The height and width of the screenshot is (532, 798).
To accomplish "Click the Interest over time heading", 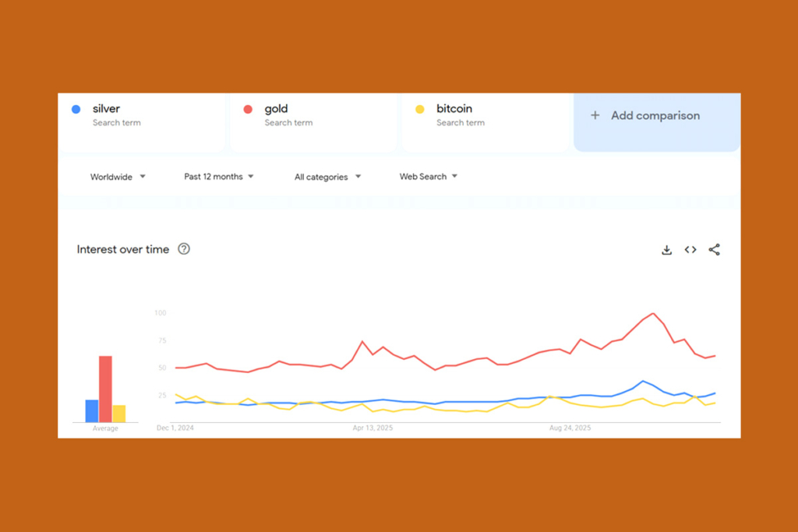I will 122,249.
